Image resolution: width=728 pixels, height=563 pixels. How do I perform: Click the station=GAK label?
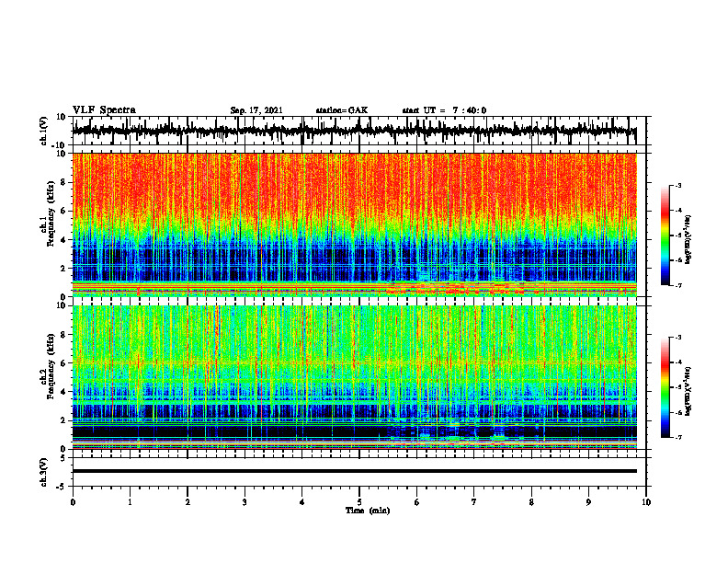point(342,110)
